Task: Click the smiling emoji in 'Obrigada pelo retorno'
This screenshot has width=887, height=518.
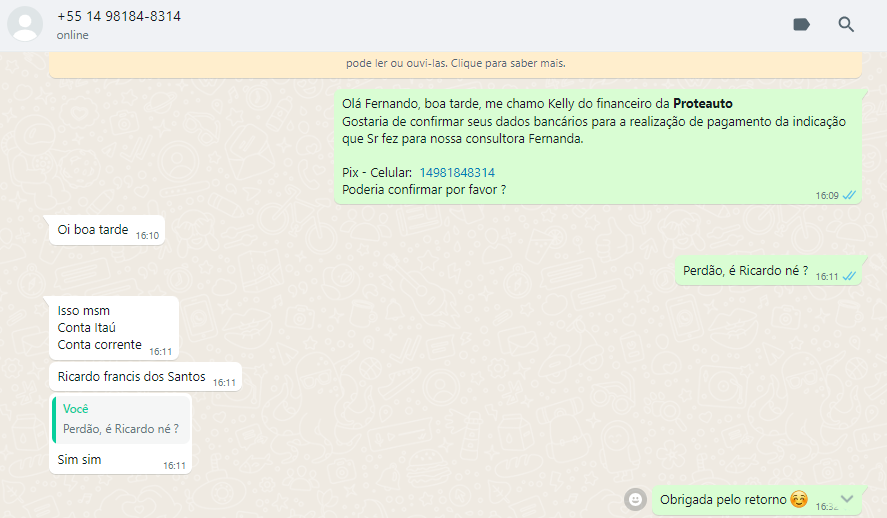Action: pos(798,499)
